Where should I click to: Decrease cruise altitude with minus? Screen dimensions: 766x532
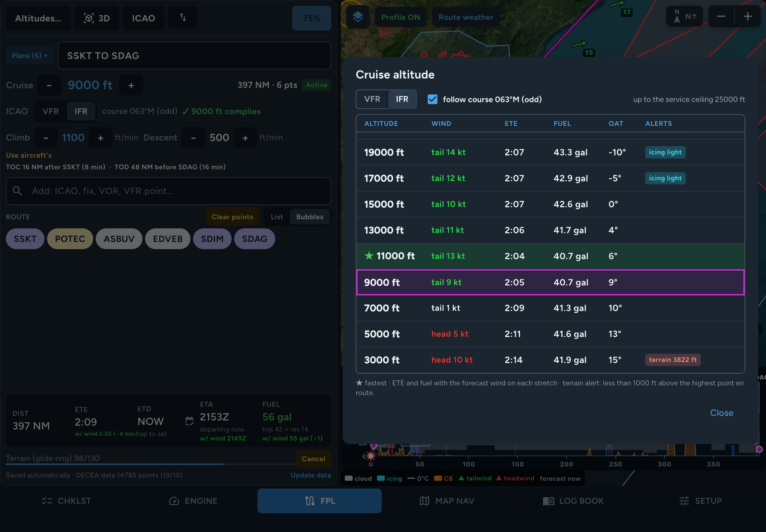[49, 85]
